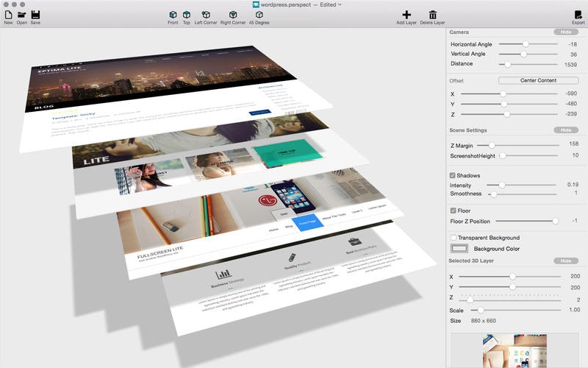Select the Front view cube icon

click(173, 14)
